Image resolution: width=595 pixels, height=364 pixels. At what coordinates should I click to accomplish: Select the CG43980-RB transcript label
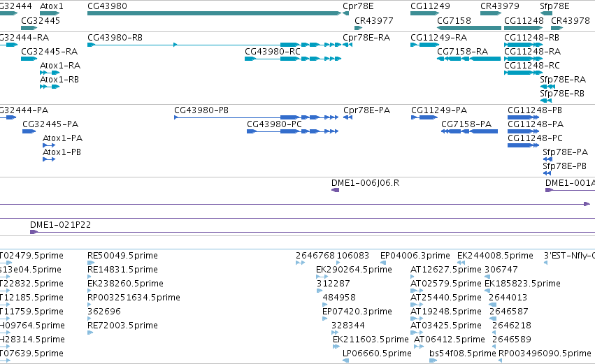(115, 38)
